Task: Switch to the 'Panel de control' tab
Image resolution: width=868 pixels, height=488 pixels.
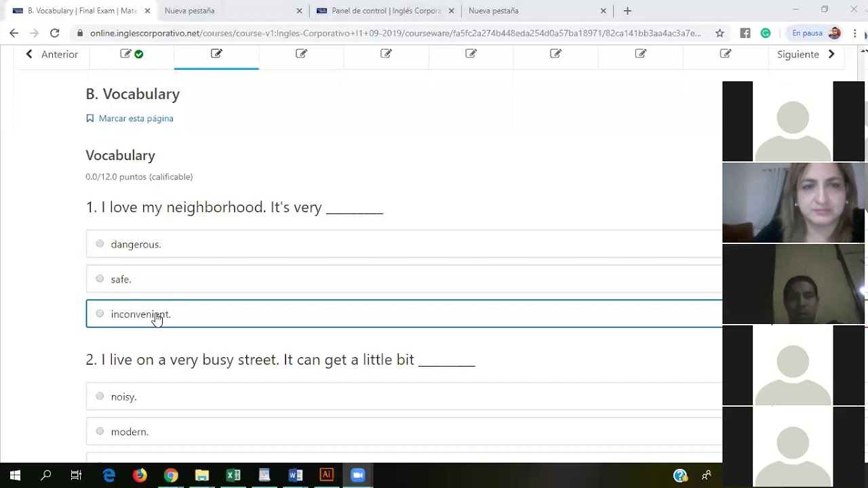Action: 385,11
